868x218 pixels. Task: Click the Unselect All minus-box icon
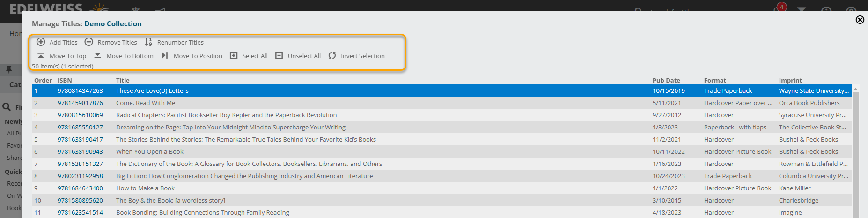(x=279, y=56)
